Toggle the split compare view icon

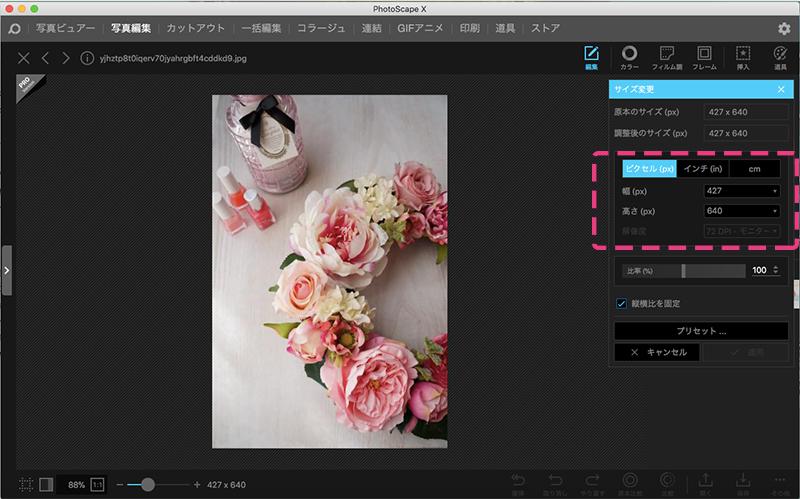(46, 484)
